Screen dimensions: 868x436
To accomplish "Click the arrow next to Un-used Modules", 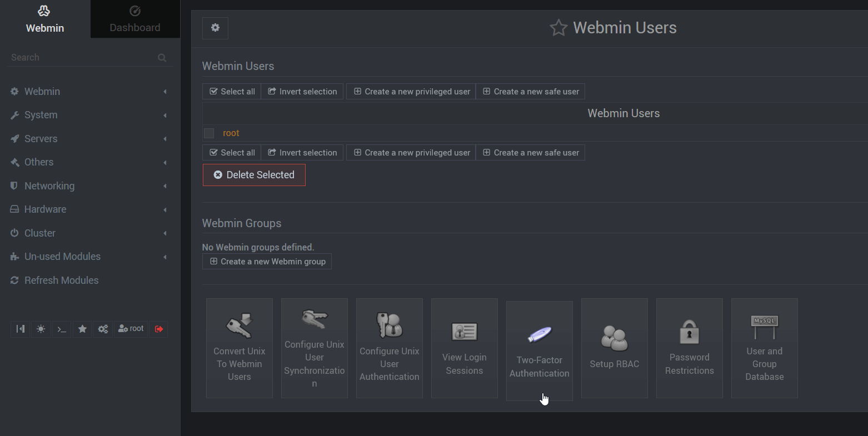I will (165, 257).
